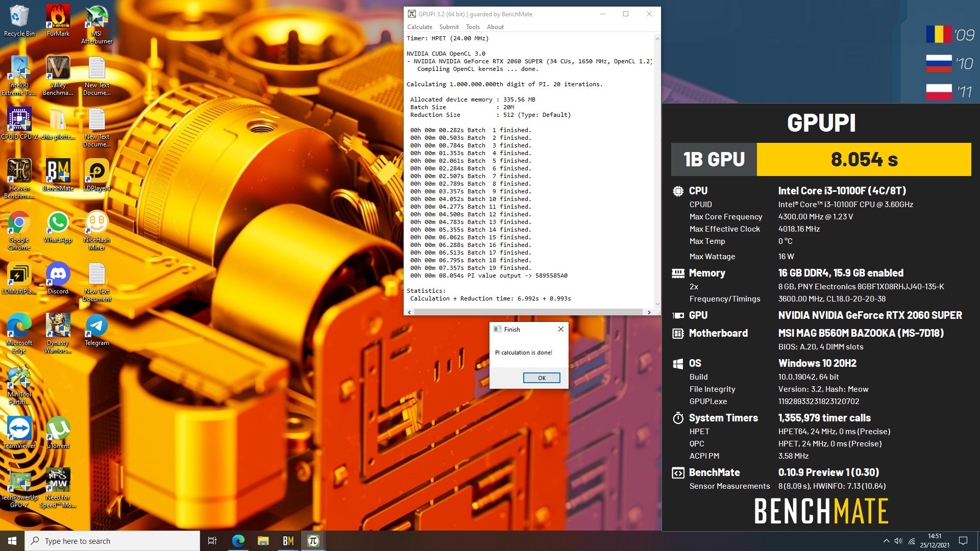Open About menu in GPUPI

(x=495, y=27)
